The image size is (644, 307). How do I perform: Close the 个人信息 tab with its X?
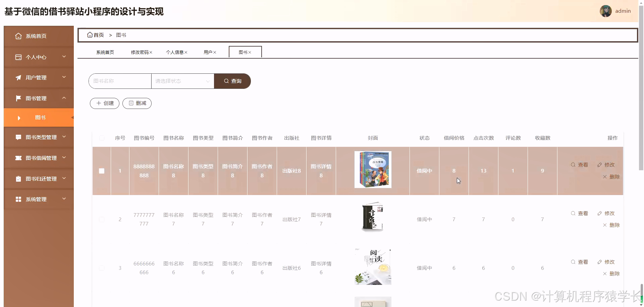pyautogui.click(x=186, y=52)
